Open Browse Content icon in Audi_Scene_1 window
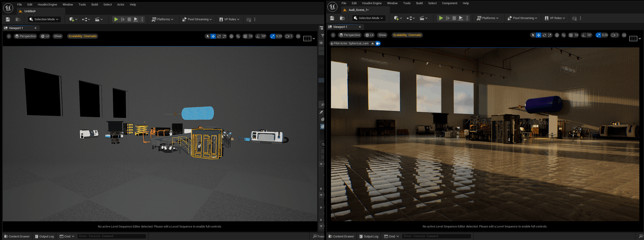 click(x=342, y=18)
